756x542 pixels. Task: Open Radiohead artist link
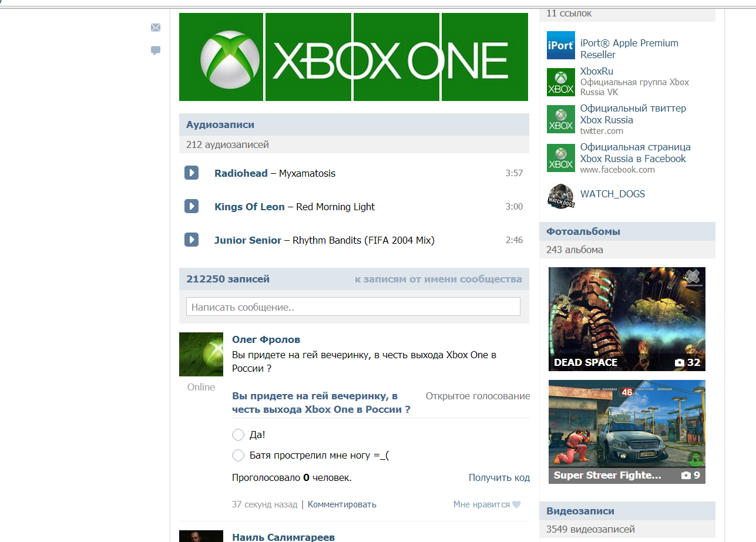coord(241,173)
